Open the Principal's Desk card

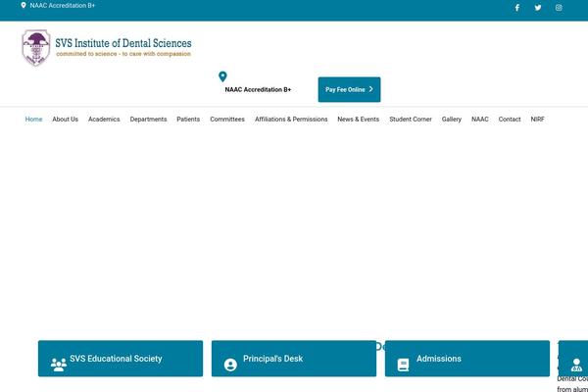pos(294,359)
